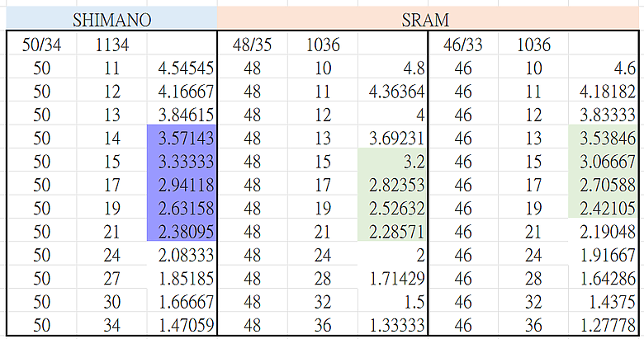
Task: Click chainring 50 in the 4.54545 row
Action: click(41, 68)
